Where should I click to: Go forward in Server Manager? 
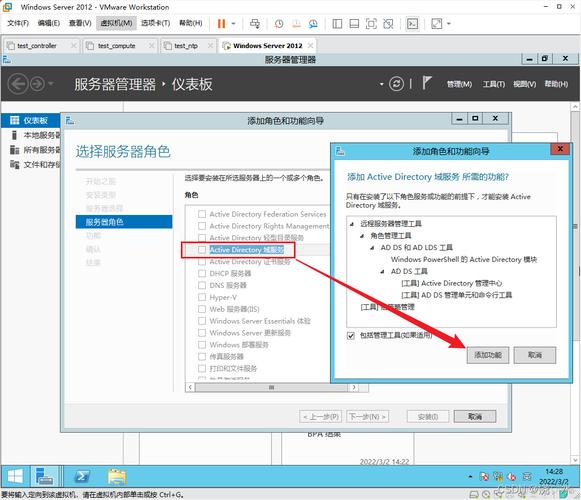point(37,84)
